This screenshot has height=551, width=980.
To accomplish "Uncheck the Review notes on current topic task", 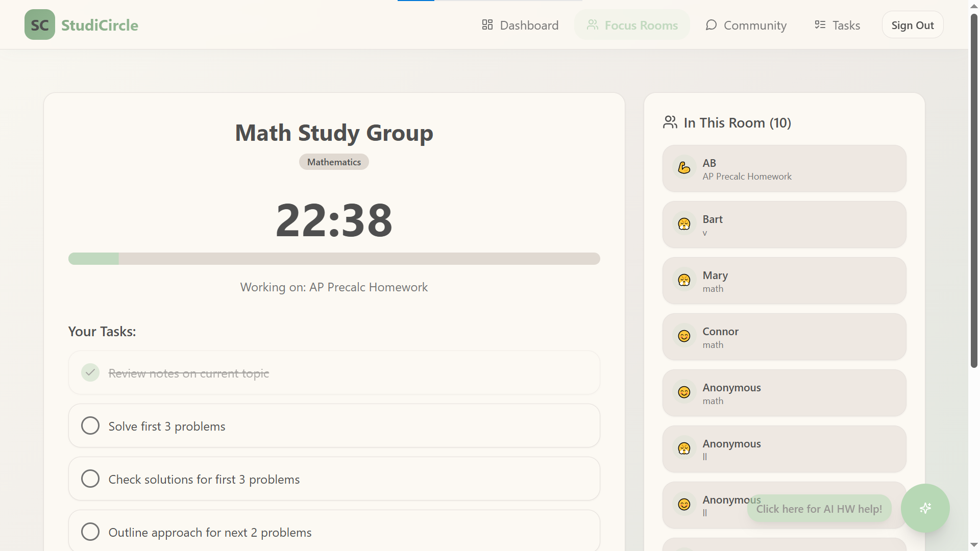I will [90, 372].
